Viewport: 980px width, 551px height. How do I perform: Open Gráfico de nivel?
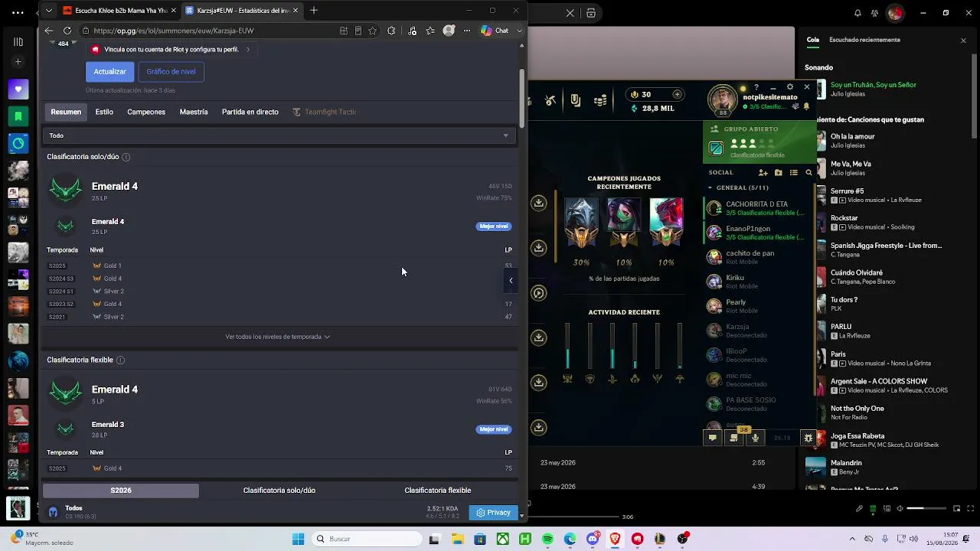coord(171,72)
